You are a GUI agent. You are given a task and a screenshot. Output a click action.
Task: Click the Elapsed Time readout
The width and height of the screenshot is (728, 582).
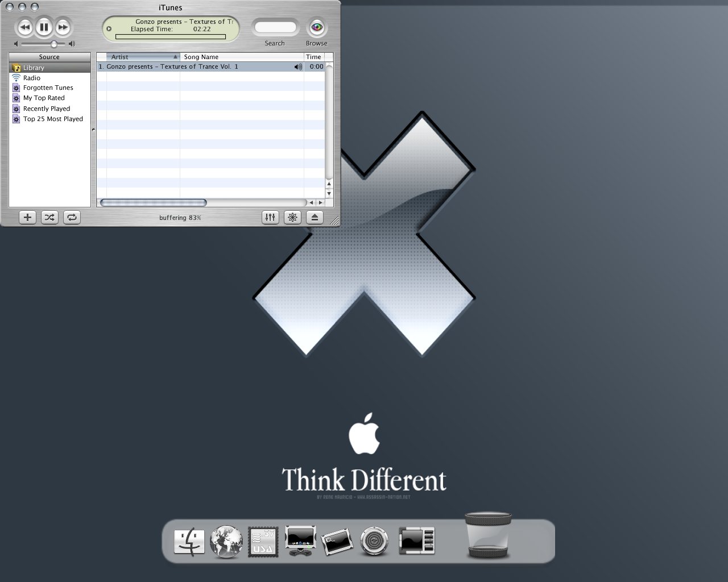click(x=171, y=29)
